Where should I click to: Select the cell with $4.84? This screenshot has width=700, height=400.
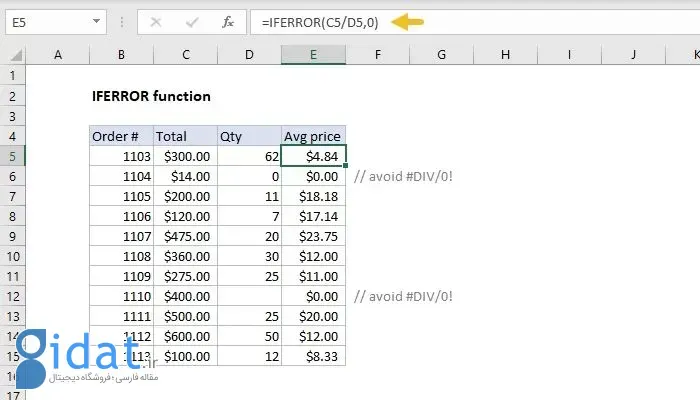click(314, 156)
